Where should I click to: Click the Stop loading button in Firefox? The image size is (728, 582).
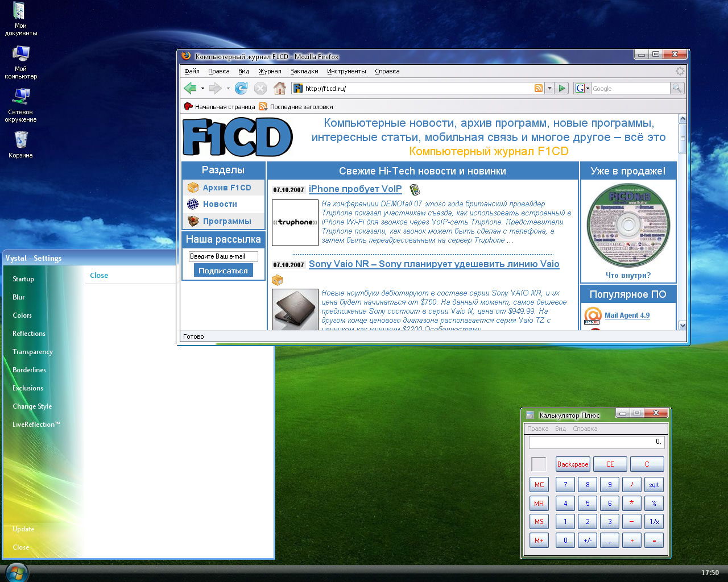(260, 88)
